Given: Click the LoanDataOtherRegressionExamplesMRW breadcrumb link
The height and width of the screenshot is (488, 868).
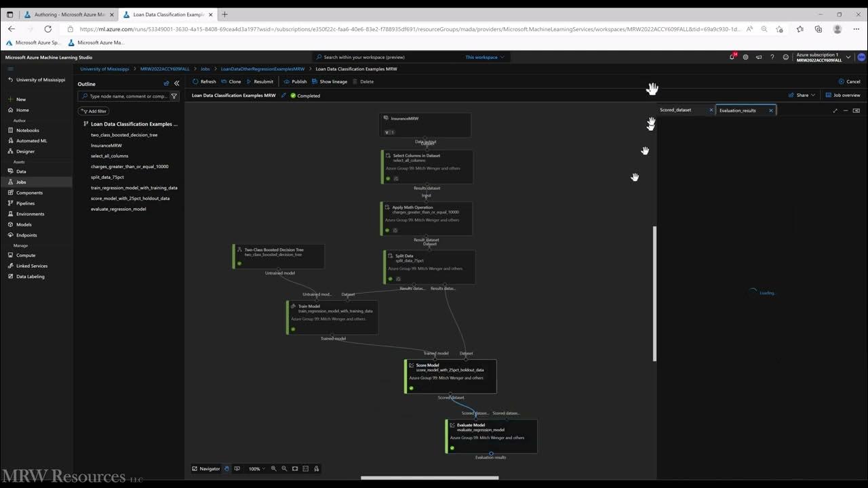Looking at the screenshot, I should (x=262, y=69).
